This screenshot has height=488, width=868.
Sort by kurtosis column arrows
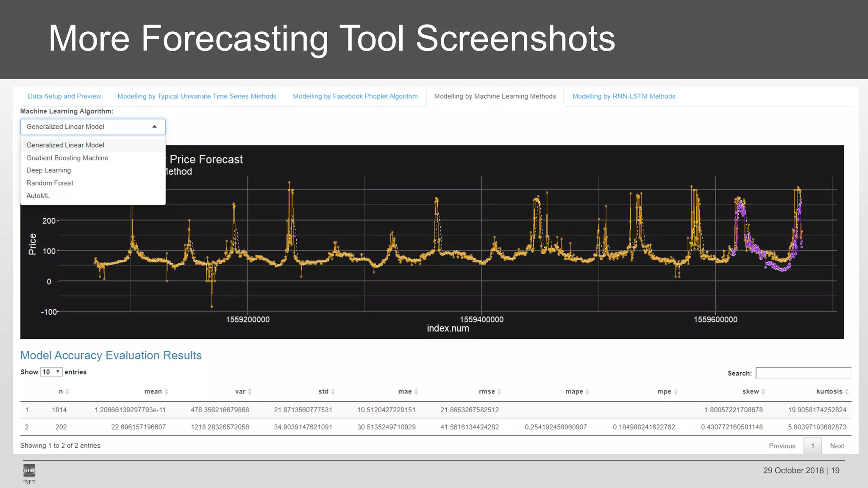coord(847,392)
